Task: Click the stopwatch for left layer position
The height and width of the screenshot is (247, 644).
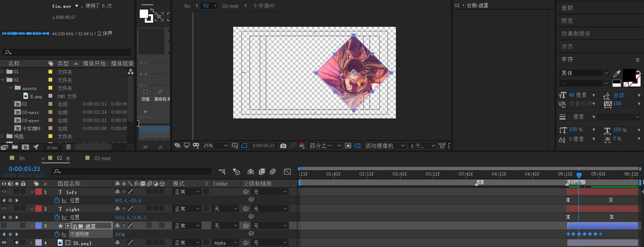Action: 57,201
